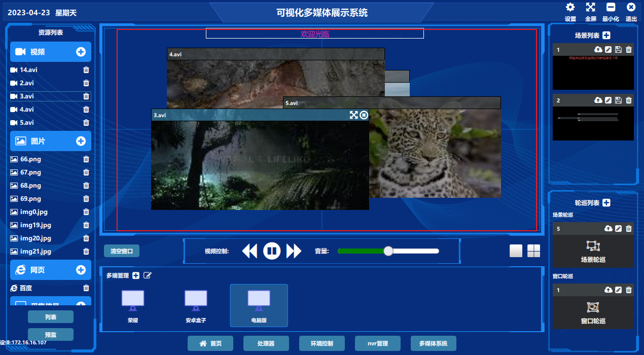Add a terminal with 多端管理 plus icon

[x=136, y=275]
